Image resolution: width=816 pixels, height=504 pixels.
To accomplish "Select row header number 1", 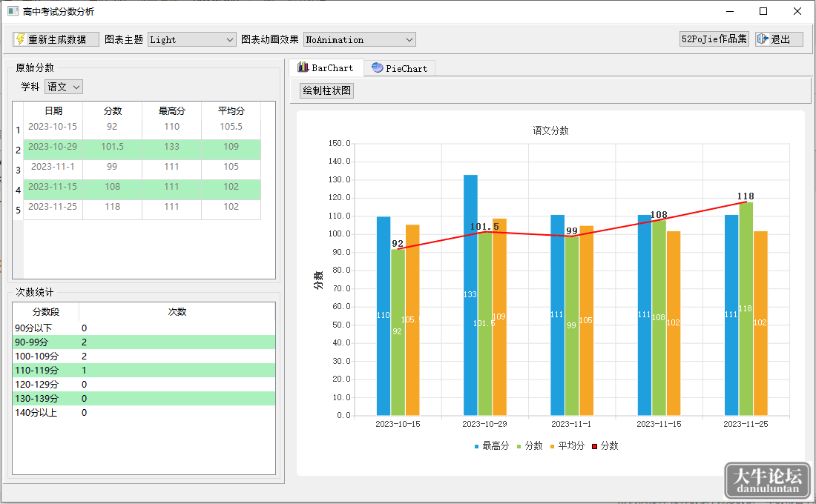I will click(19, 130).
